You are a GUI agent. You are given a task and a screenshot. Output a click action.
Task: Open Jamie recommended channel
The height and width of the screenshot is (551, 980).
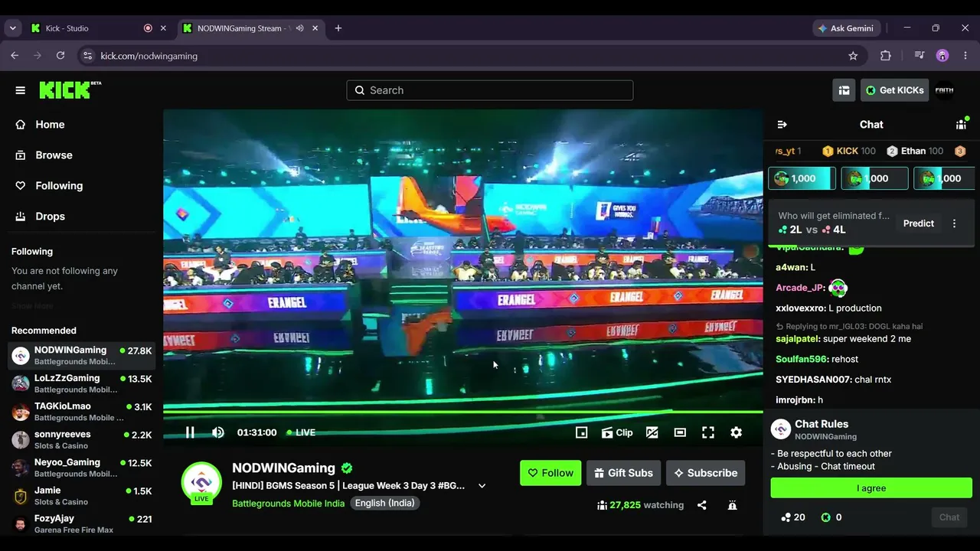82,496
